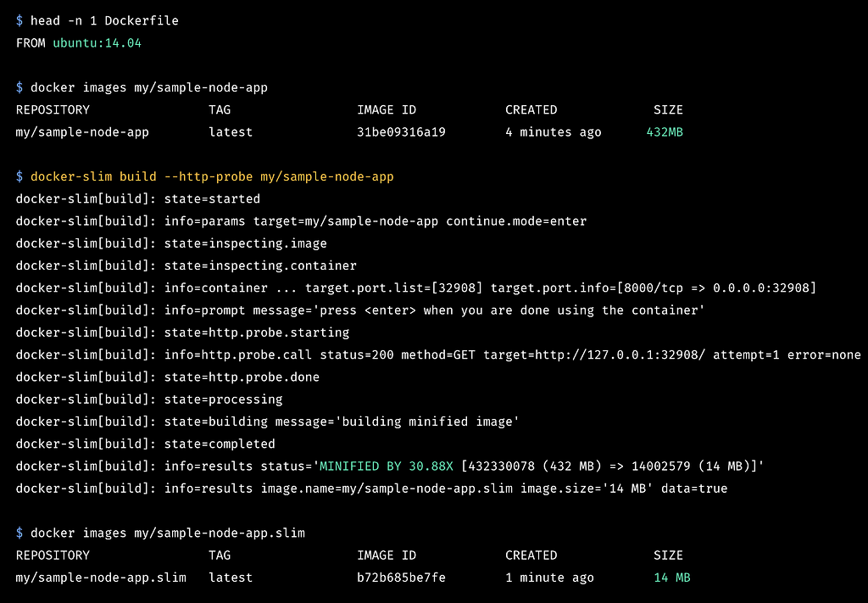Click the 'building minified image' message
The height and width of the screenshot is (603, 868).
pos(427,422)
